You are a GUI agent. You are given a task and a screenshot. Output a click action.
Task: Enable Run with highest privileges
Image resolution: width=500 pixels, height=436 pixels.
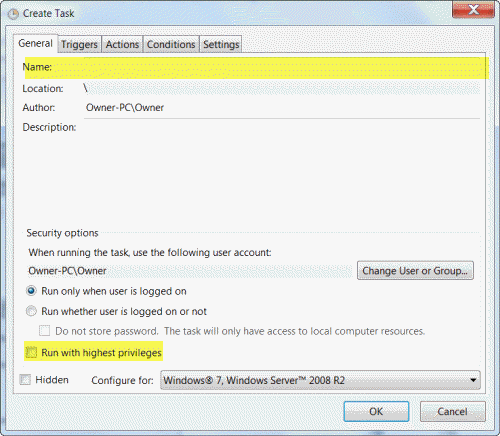pos(31,352)
